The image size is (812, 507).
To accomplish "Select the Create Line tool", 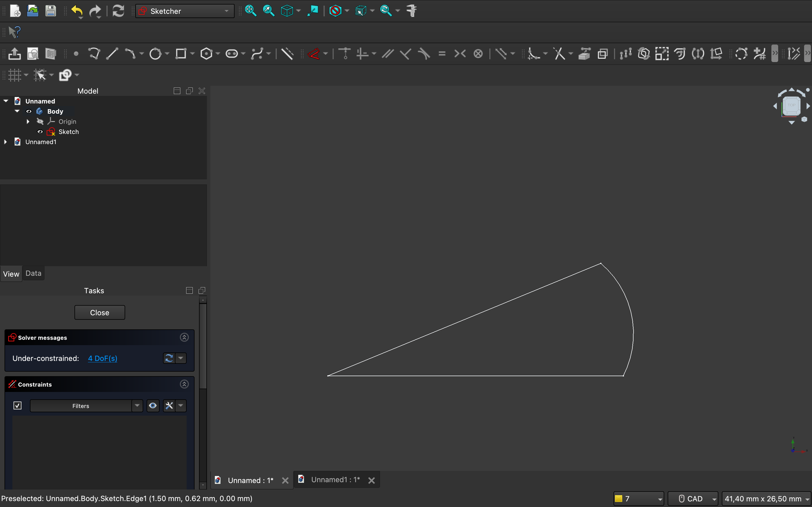I will [x=112, y=54].
